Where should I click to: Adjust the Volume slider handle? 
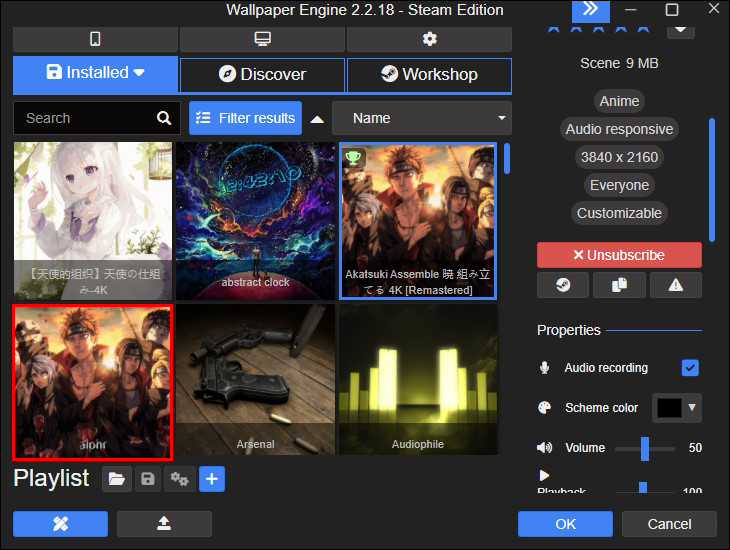click(x=645, y=448)
